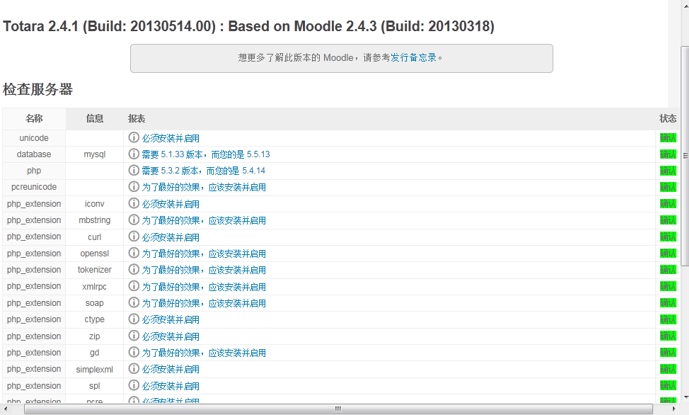This screenshot has width=689, height=415.
Task: Click the info icon in the gd row
Action: [134, 352]
